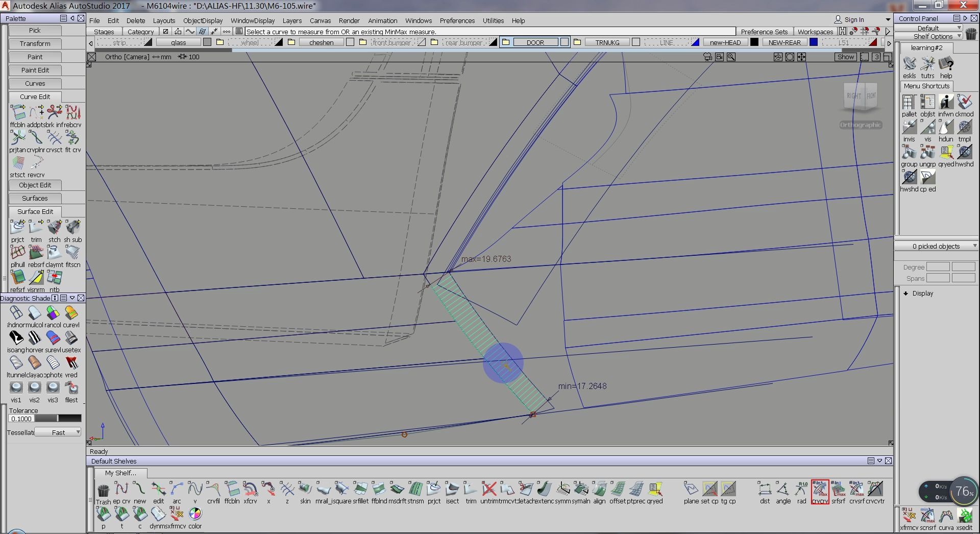
Task: Activate the isoang diagnostic shader
Action: 16,338
